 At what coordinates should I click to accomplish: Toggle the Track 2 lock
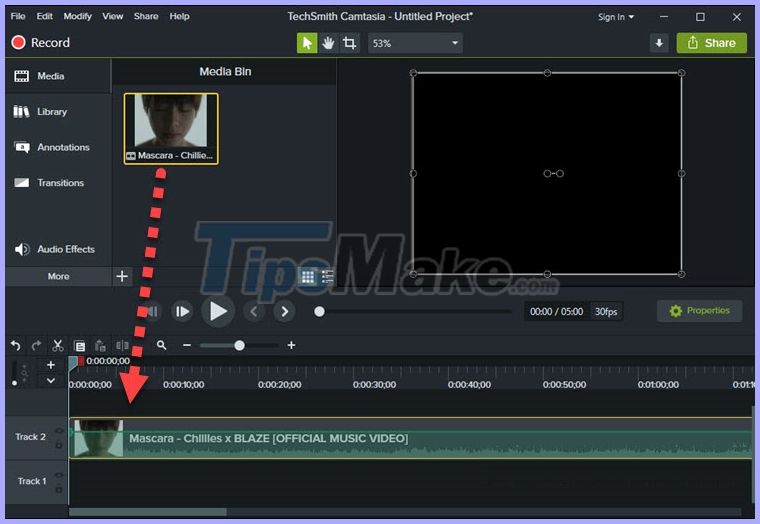(59, 444)
